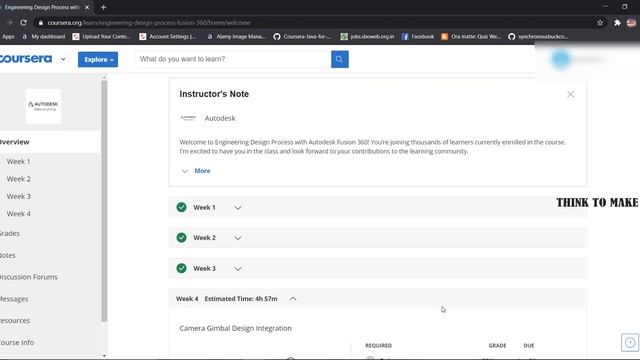Click the Week 2 completed checkmark
The height and width of the screenshot is (360, 640).
[x=182, y=238]
